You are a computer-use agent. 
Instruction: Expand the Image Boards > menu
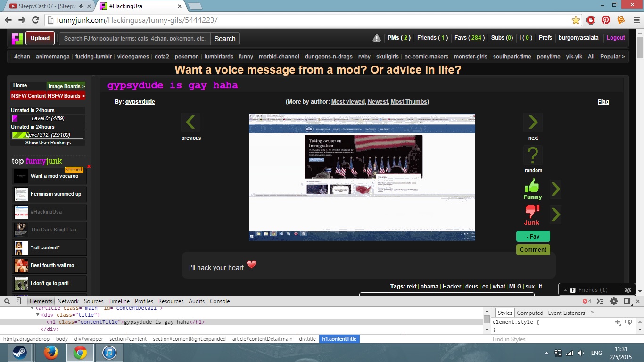click(x=66, y=86)
